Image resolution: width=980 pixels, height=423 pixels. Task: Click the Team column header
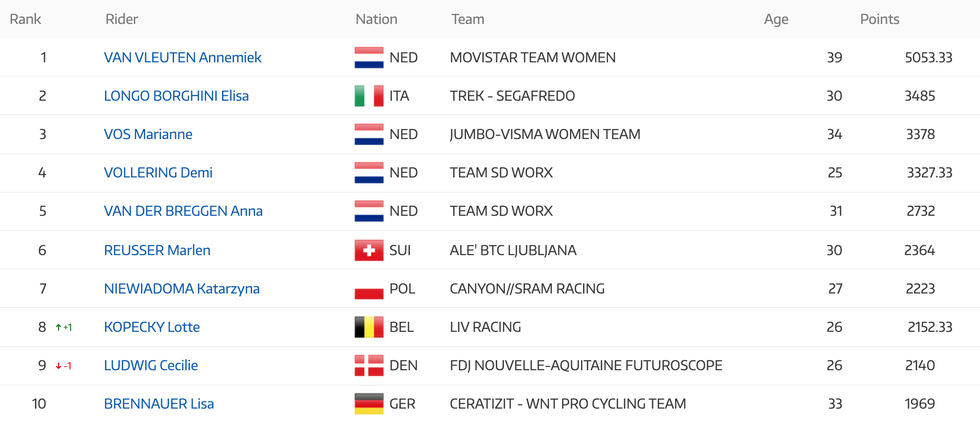(468, 19)
